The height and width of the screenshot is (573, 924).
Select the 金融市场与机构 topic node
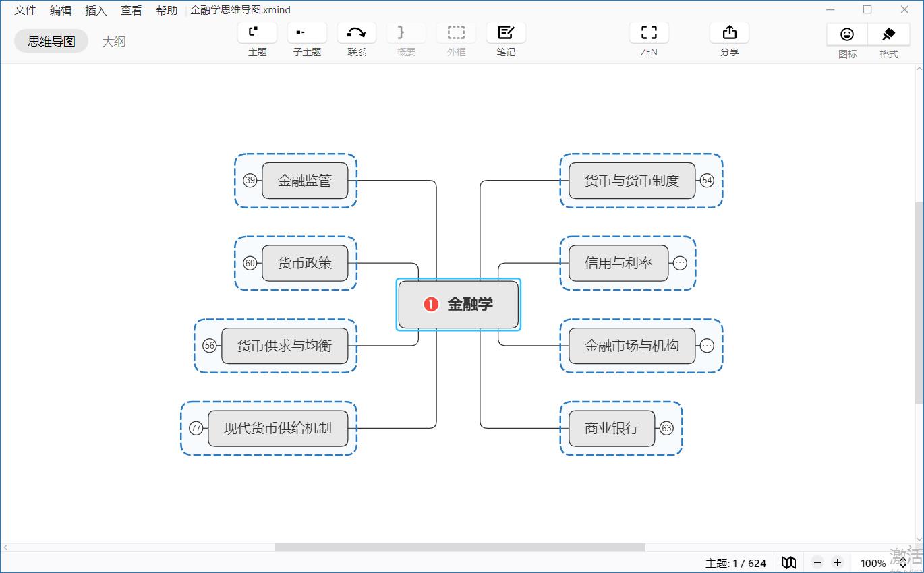tap(632, 346)
